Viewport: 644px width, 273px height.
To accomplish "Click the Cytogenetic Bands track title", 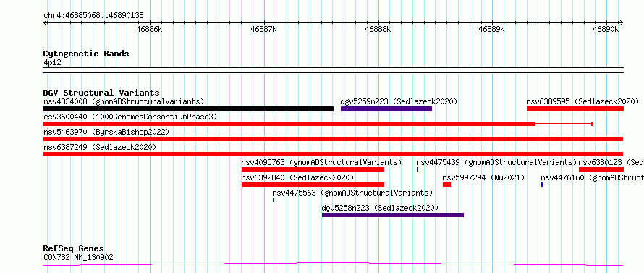I will tap(86, 54).
